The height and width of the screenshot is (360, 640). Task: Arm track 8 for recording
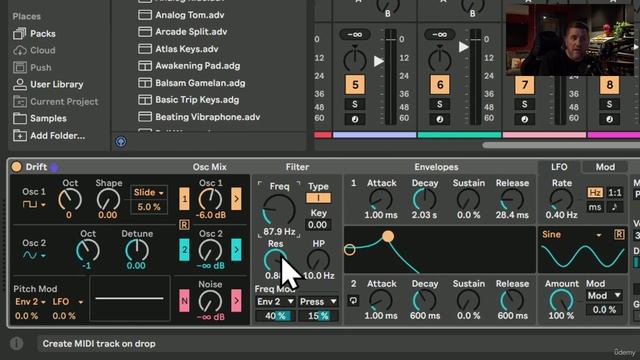point(609,119)
